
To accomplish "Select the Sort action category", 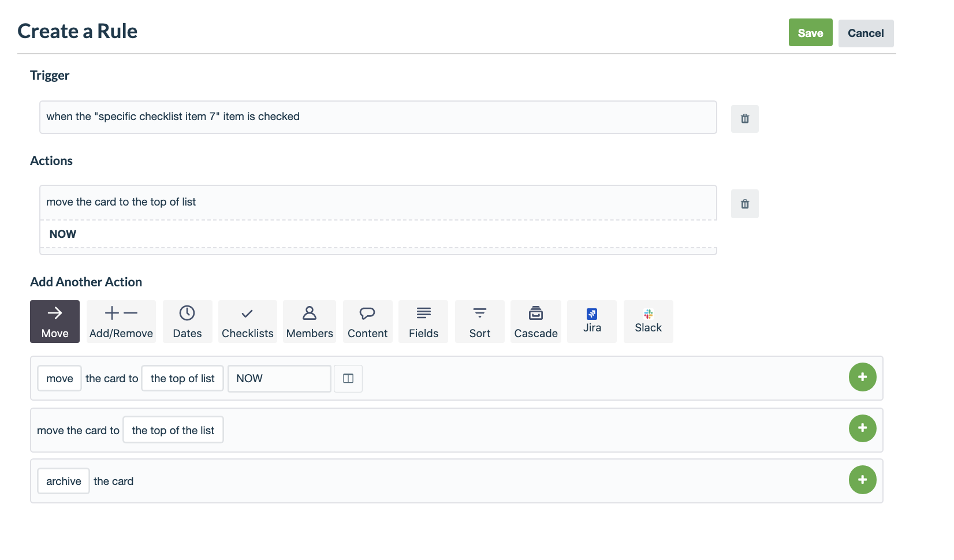I will [x=479, y=321].
